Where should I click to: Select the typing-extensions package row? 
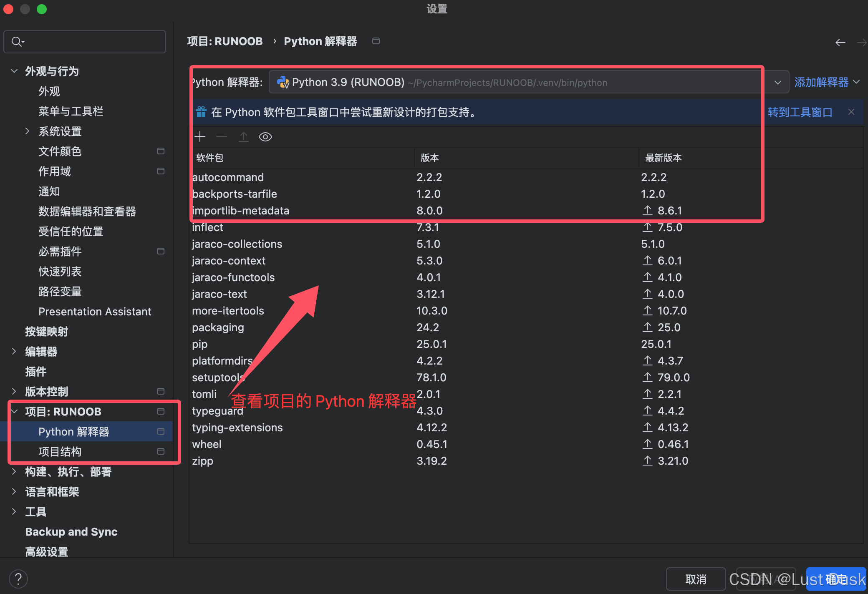click(526, 427)
